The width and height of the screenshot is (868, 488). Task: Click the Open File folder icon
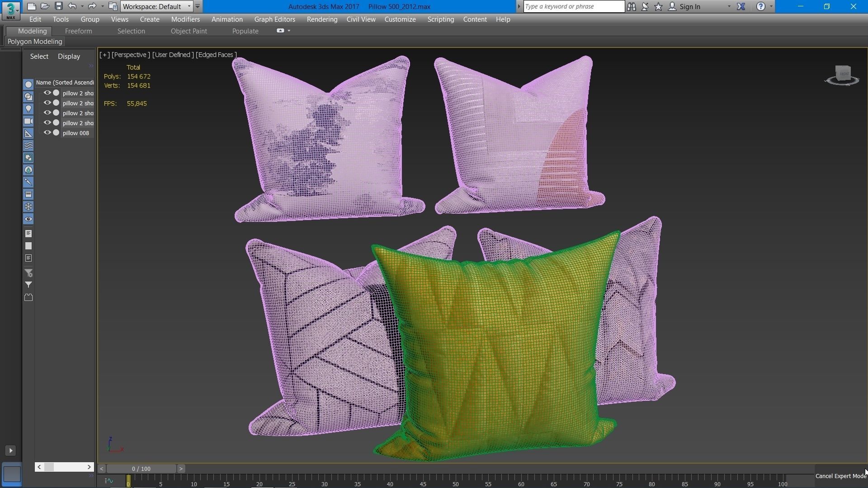pos(44,6)
